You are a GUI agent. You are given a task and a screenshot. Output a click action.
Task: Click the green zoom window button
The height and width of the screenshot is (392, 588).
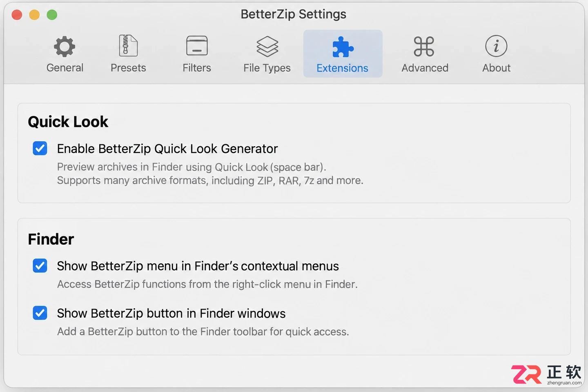(52, 15)
